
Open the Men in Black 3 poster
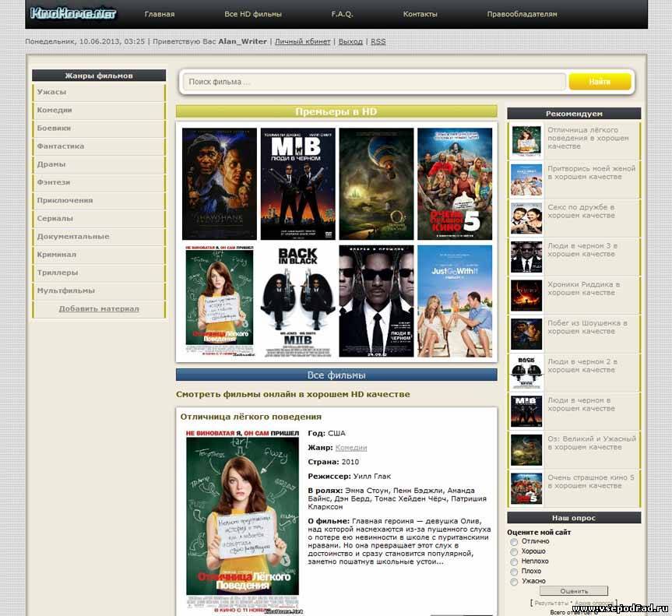tap(376, 301)
